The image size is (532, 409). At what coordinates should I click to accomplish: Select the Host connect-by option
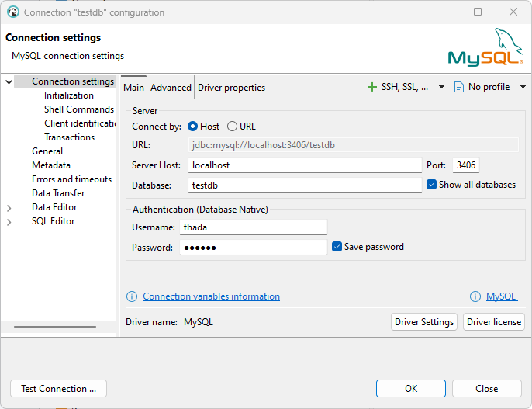coord(193,127)
